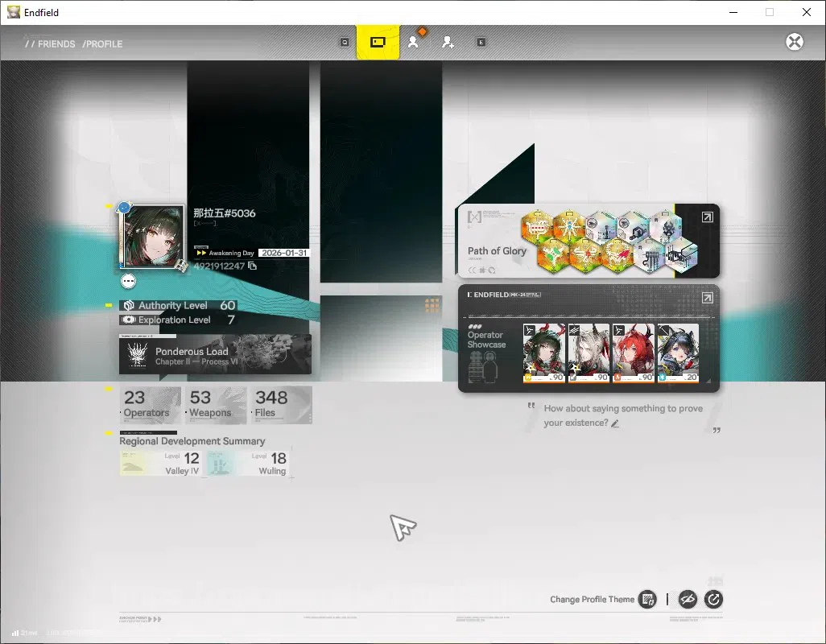Click the first gold hexagon medal, top row
Screen dimensions: 826x644
(x=537, y=227)
